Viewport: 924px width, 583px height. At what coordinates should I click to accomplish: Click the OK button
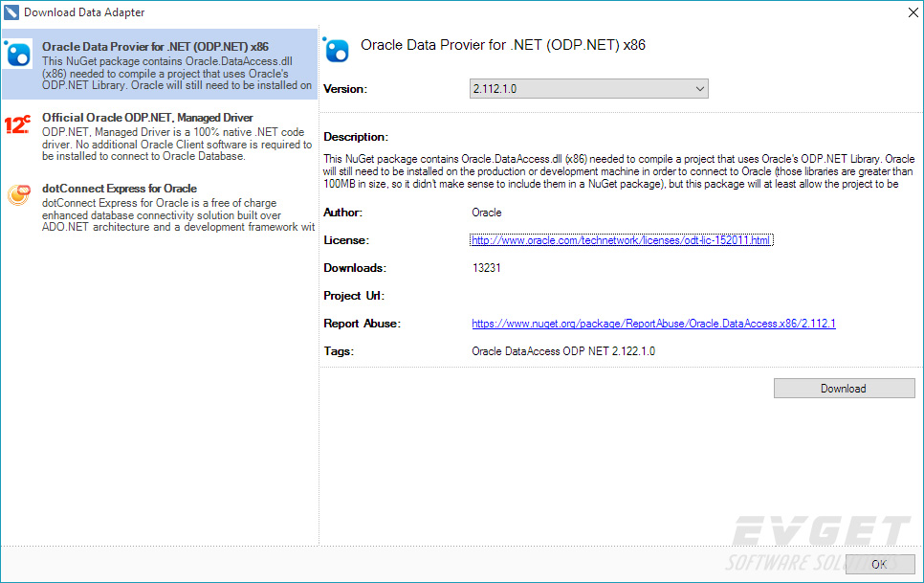[880, 564]
